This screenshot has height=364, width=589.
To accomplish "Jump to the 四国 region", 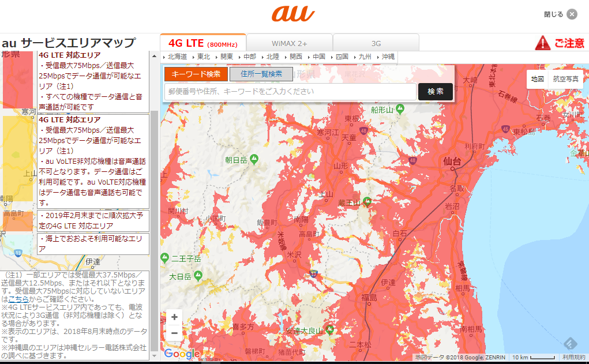I will [342, 57].
